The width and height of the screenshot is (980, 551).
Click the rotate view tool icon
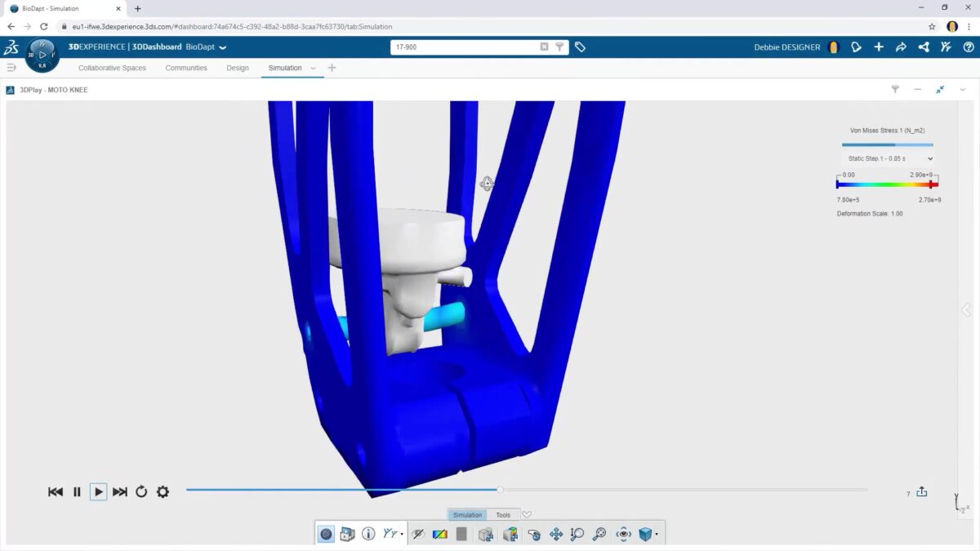[534, 534]
